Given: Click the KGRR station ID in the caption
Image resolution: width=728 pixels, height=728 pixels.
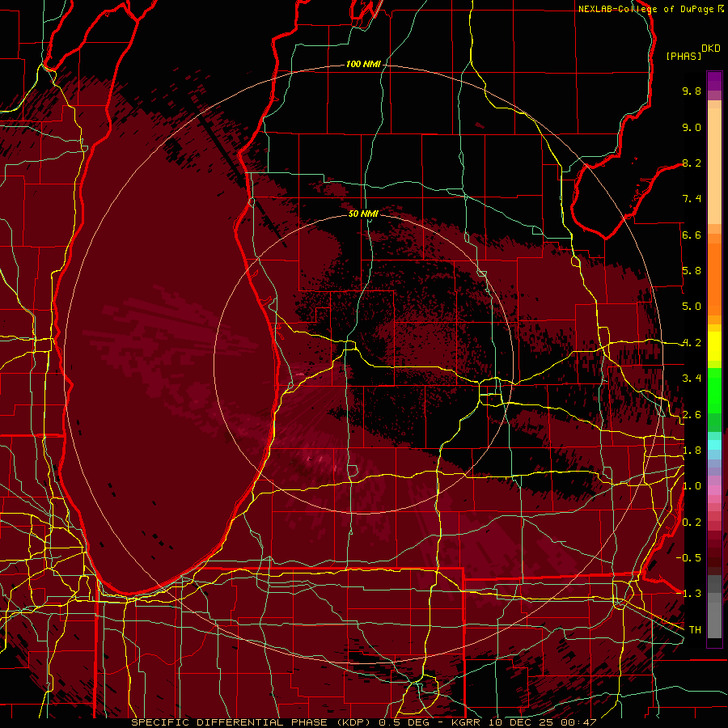Looking at the screenshot, I should pyautogui.click(x=467, y=722).
